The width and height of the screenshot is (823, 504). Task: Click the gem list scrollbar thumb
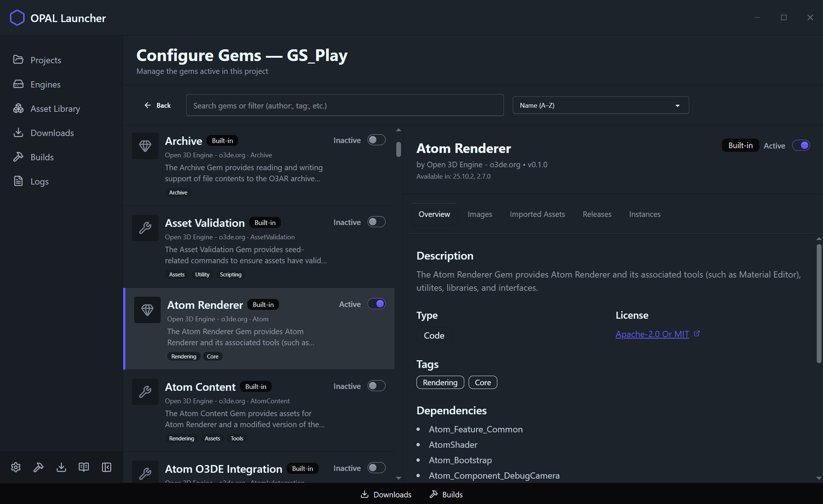pos(398,149)
